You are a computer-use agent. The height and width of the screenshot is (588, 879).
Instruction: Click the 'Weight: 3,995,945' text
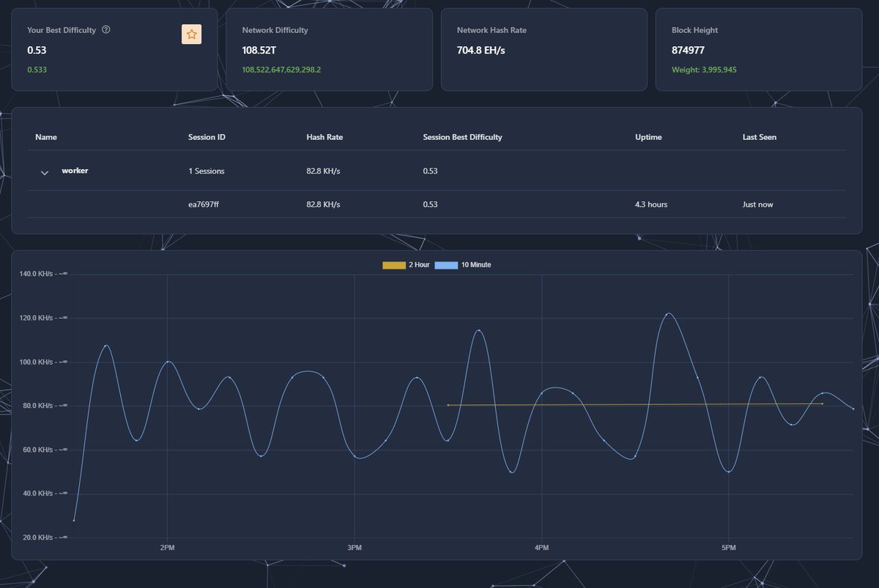[x=704, y=70]
